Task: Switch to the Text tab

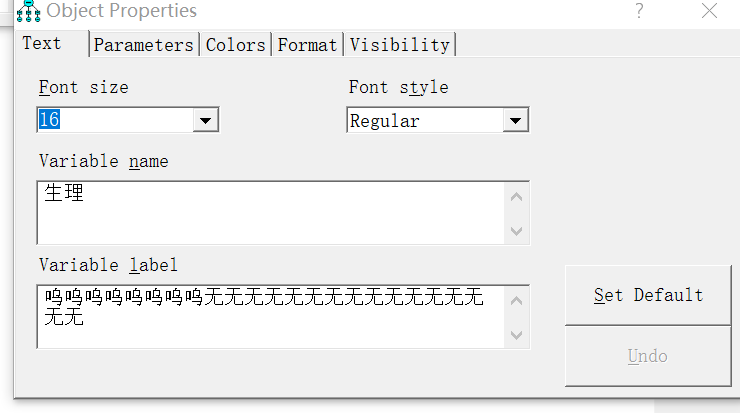Action: pyautogui.click(x=42, y=43)
